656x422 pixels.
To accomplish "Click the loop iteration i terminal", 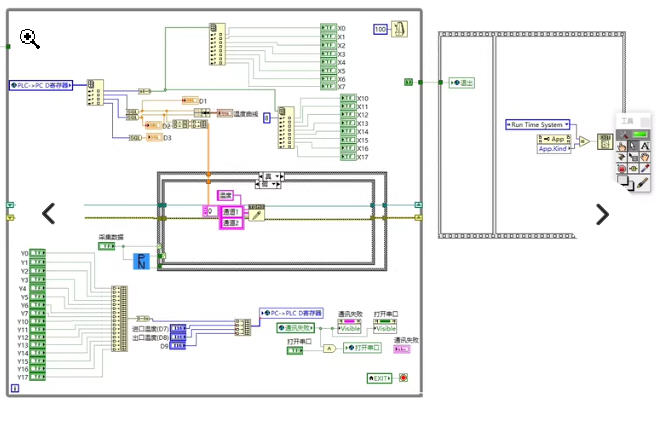I will [x=15, y=389].
